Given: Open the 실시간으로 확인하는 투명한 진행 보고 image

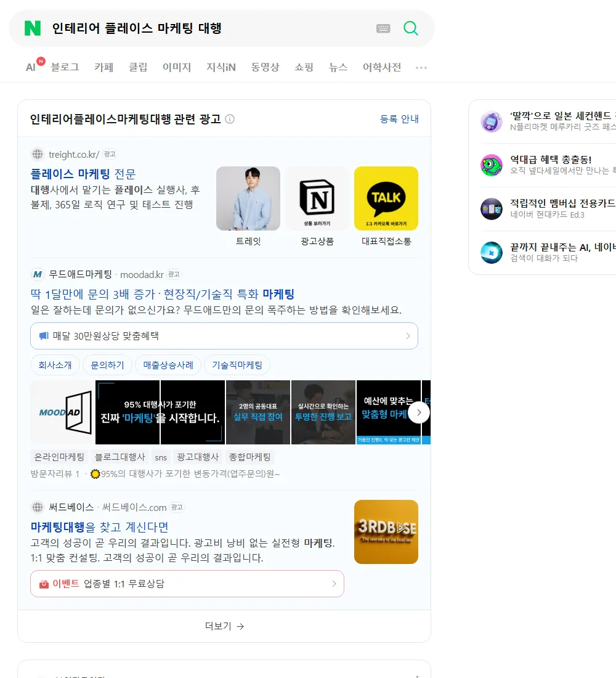Looking at the screenshot, I should 323,412.
